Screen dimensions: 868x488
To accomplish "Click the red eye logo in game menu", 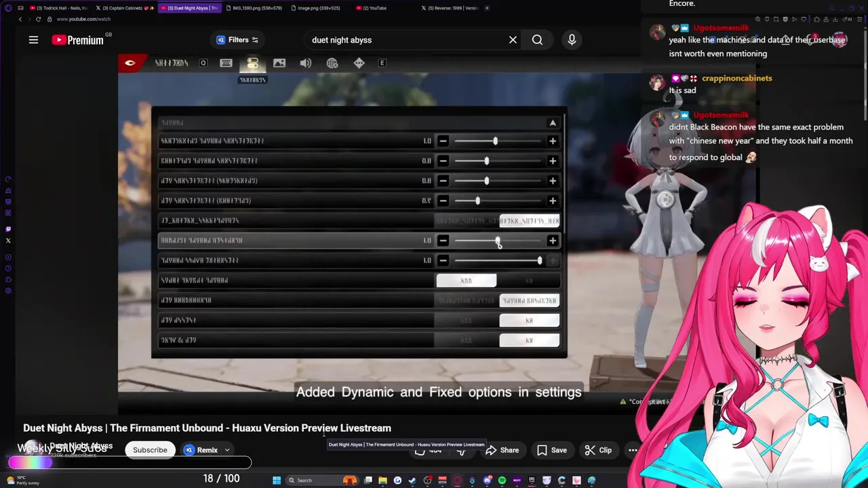I will pyautogui.click(x=130, y=63).
